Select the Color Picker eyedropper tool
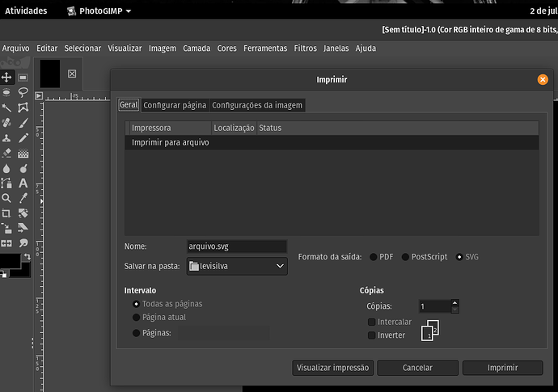Image resolution: width=558 pixels, height=392 pixels. click(x=23, y=198)
